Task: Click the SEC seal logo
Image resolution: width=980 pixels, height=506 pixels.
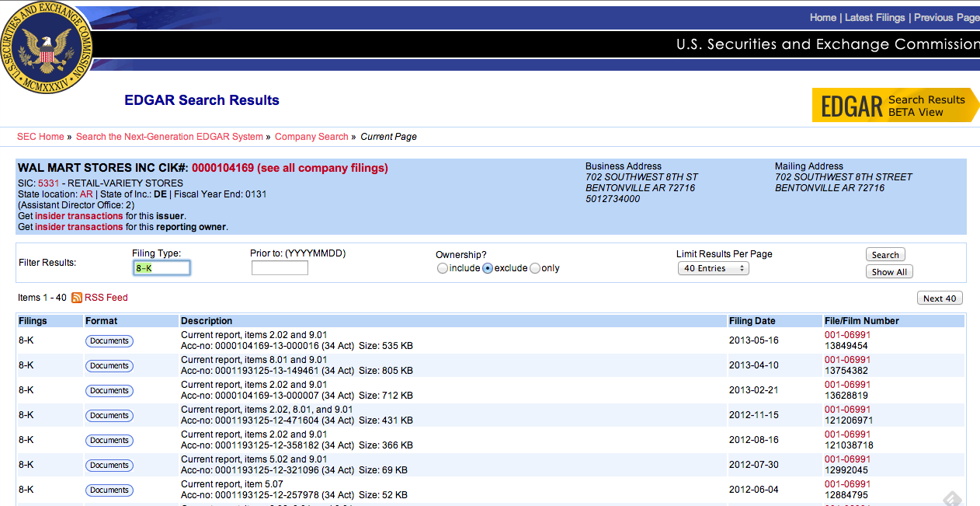Action: click(48, 47)
